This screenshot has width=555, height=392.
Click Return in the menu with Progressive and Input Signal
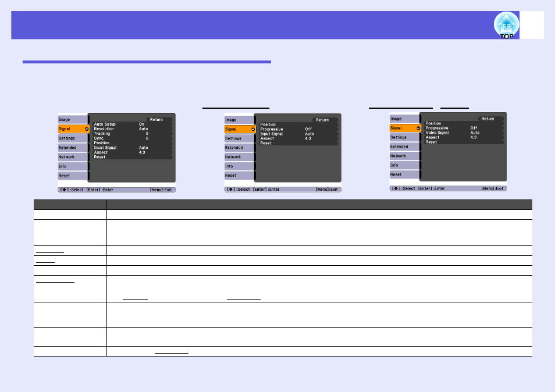[x=322, y=120]
